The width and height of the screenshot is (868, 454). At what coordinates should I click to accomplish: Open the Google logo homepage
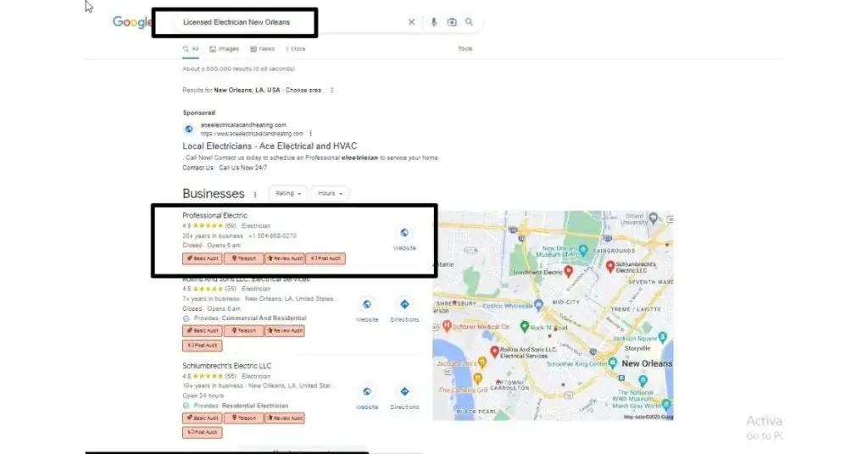131,22
